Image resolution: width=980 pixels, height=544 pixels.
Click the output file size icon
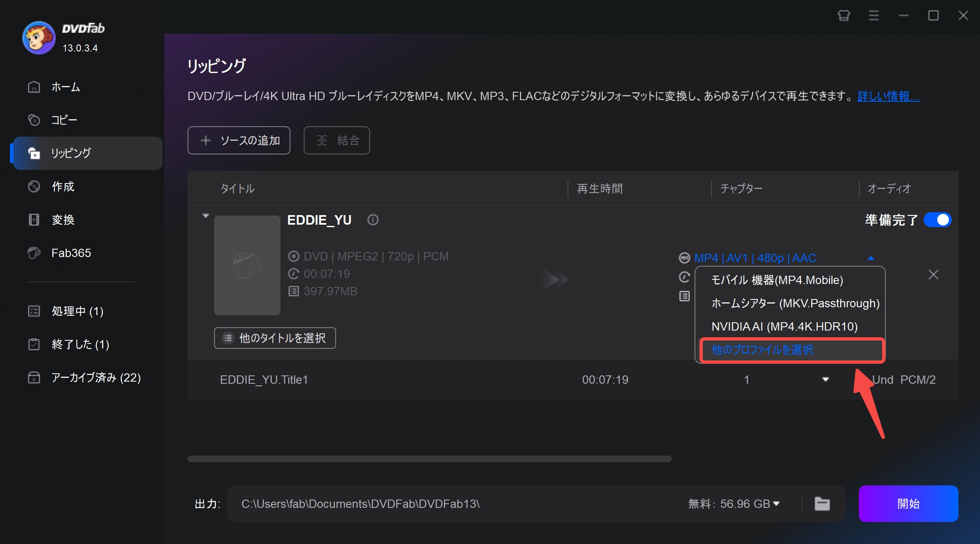684,296
